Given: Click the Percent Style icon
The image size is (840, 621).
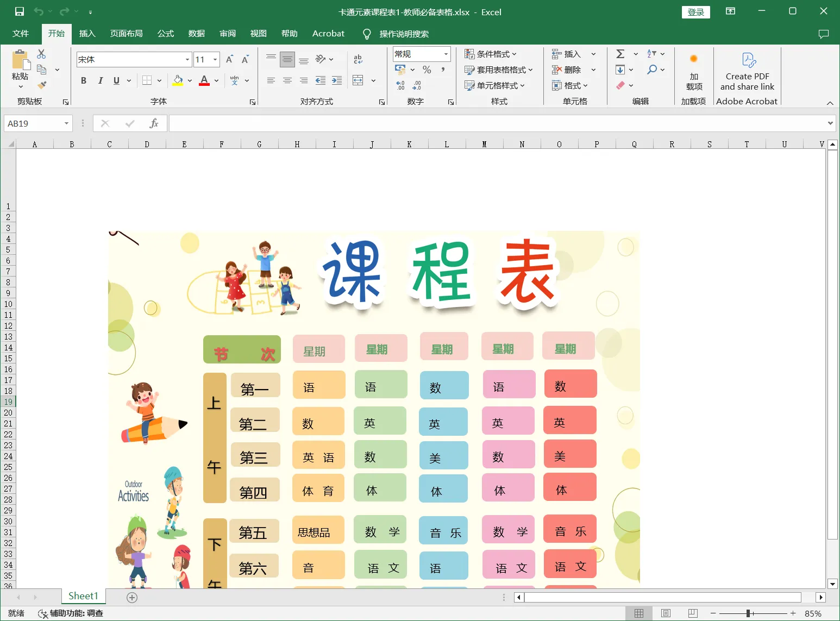Looking at the screenshot, I should (x=427, y=70).
